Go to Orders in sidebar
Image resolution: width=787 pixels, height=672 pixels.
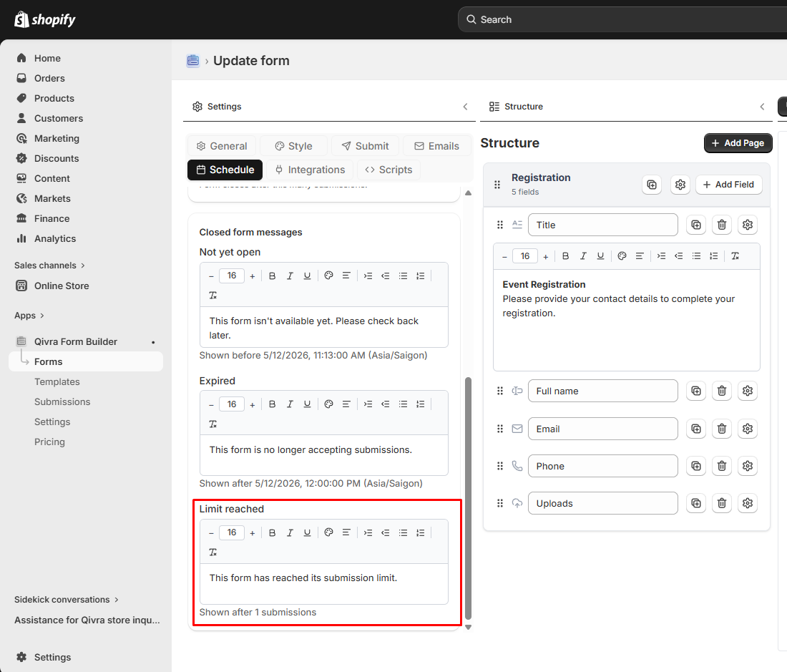49,78
